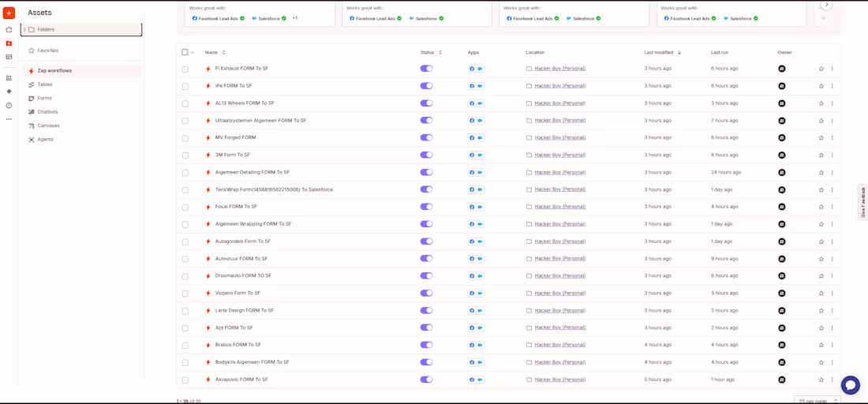Screen dimensions: 868x404
Task: Toggle status of AL13 Wheels FORM To SF
Action: pyautogui.click(x=426, y=103)
